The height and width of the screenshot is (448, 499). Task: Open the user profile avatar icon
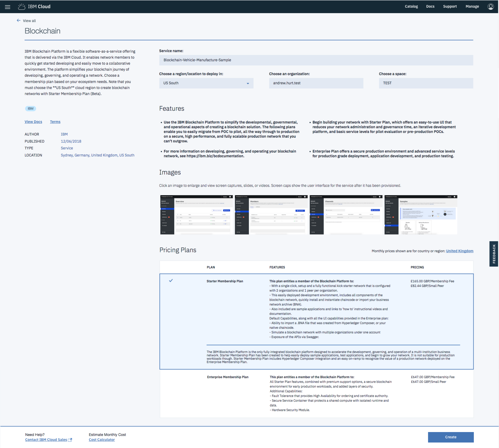491,7
